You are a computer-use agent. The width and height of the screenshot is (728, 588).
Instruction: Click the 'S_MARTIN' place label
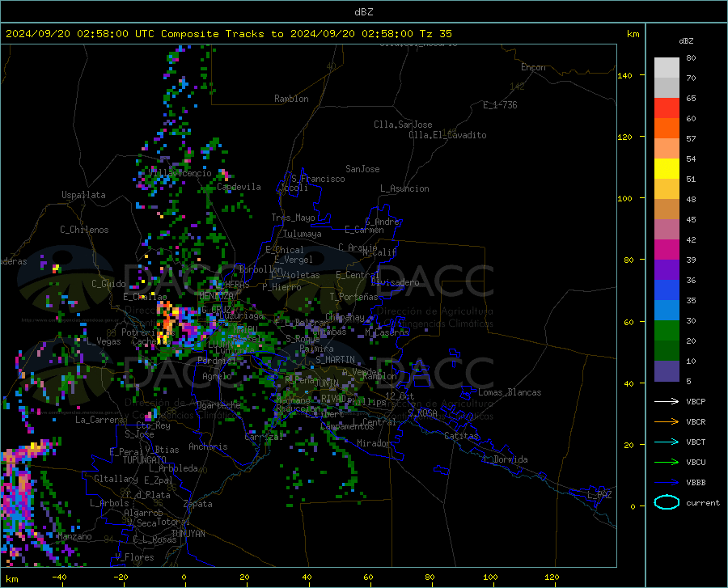point(335,360)
